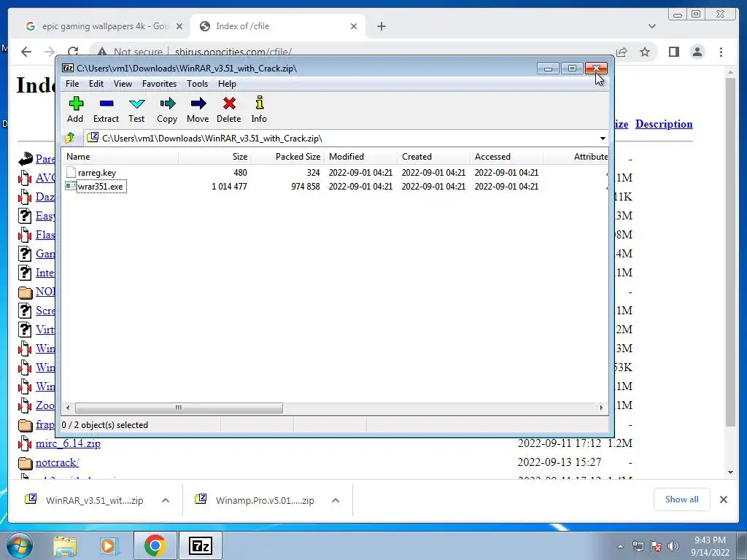
Task: Click the 974 858 packed size value
Action: tap(306, 186)
